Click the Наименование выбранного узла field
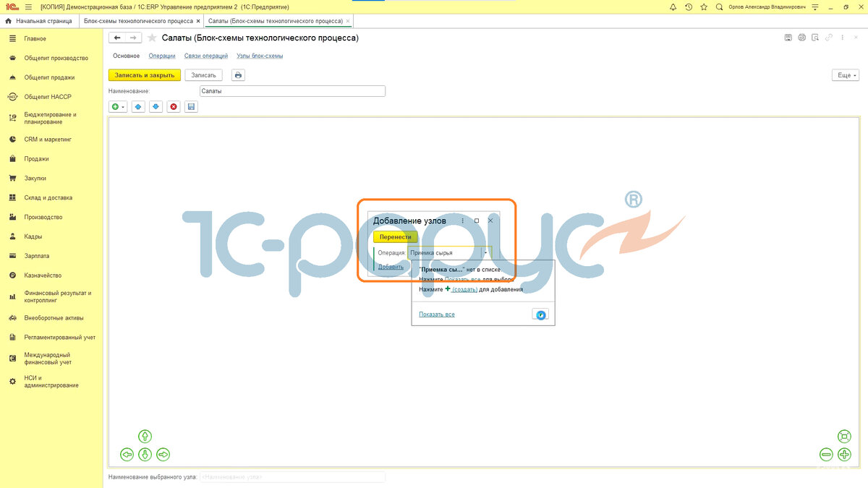The height and width of the screenshot is (488, 868). click(292, 477)
